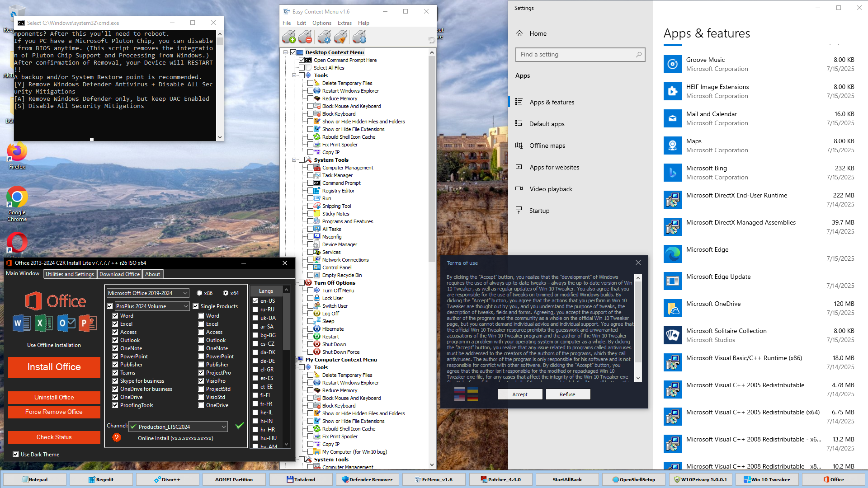
Task: Click the Microsoft Bing app icon
Action: click(x=673, y=173)
